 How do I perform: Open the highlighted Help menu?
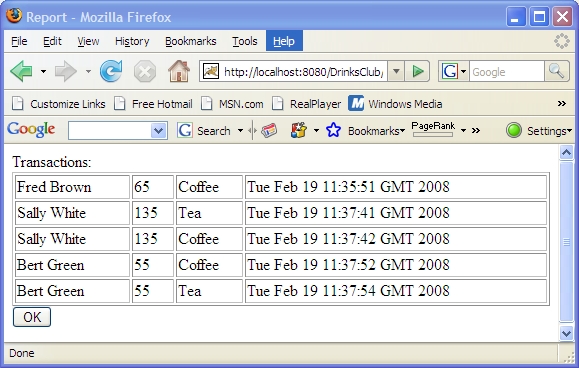pos(284,41)
